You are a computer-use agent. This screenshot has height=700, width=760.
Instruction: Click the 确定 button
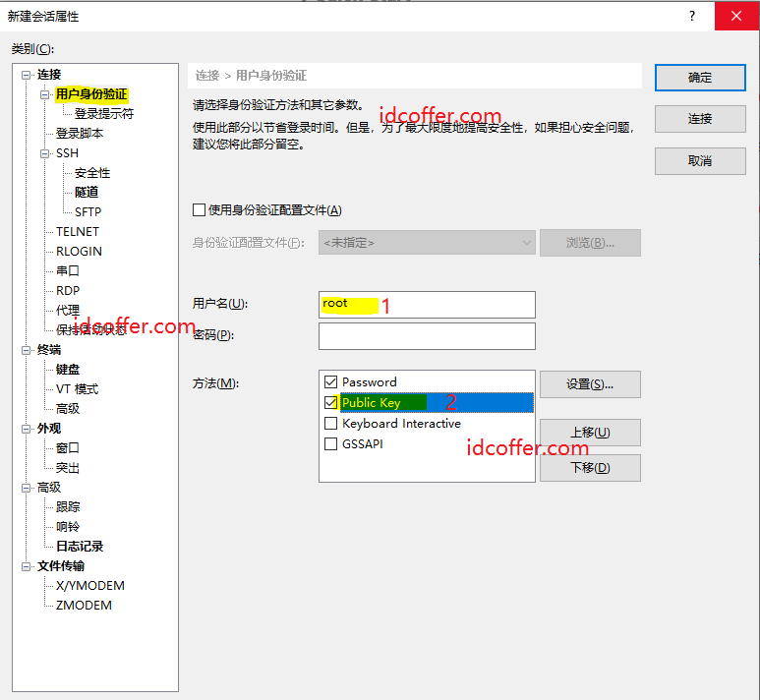tap(699, 78)
